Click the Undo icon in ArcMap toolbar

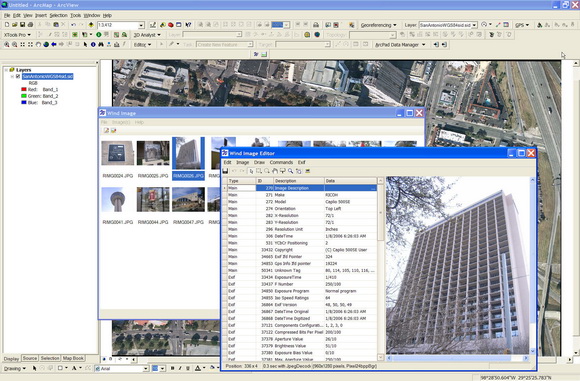[x=74, y=25]
